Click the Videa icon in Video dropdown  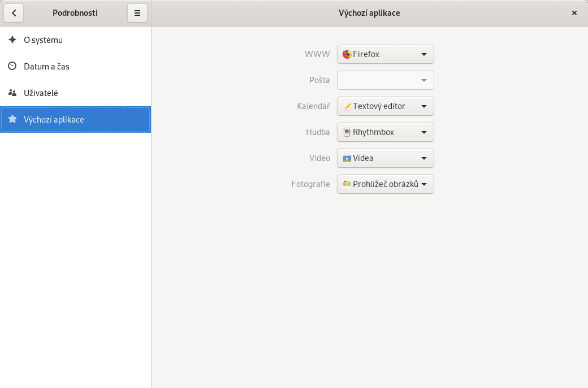pyautogui.click(x=347, y=158)
